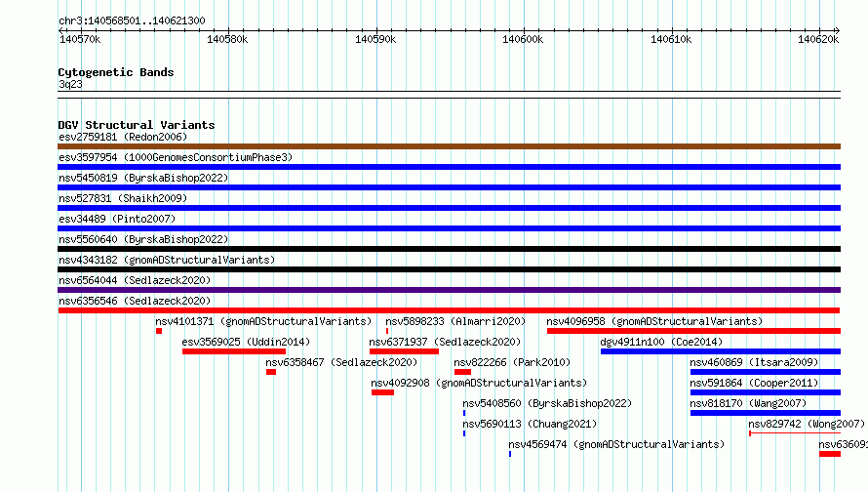Open nsv6371937 (Sedlazeck2020) label

tap(445, 342)
